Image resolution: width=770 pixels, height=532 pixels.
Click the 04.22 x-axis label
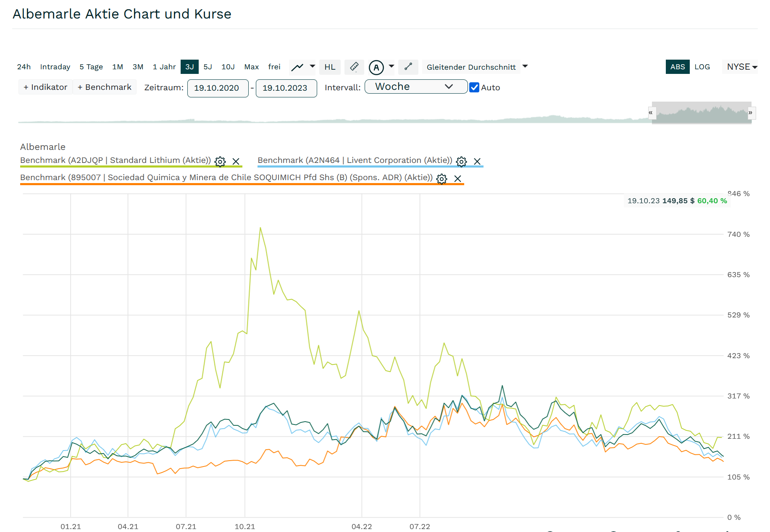tap(362, 527)
